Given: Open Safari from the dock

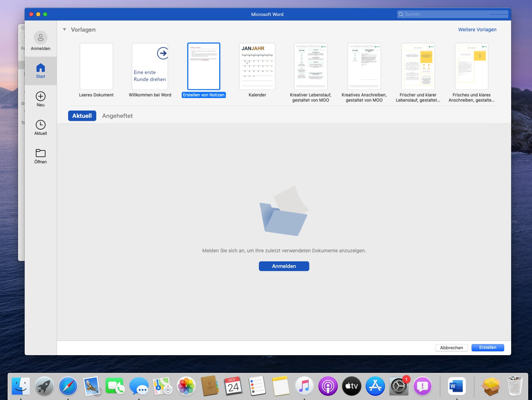Looking at the screenshot, I should pyautogui.click(x=68, y=386).
